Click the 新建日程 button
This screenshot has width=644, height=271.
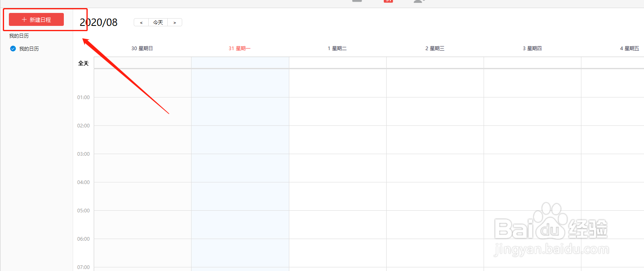point(36,19)
